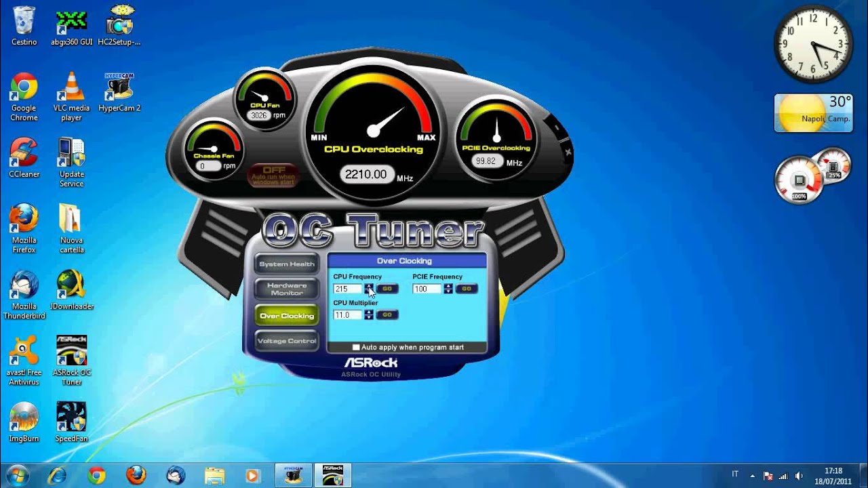Image resolution: width=868 pixels, height=488 pixels.
Task: Click the CPU Fan rpm gauge
Action: point(264,98)
